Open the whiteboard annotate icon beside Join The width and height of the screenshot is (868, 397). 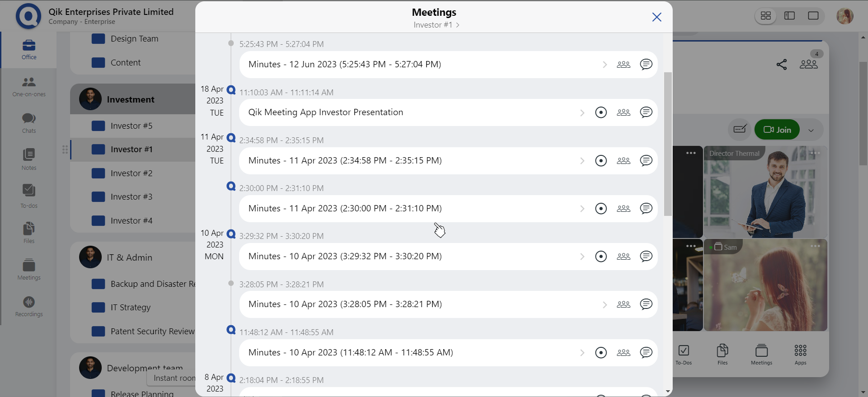(x=740, y=130)
